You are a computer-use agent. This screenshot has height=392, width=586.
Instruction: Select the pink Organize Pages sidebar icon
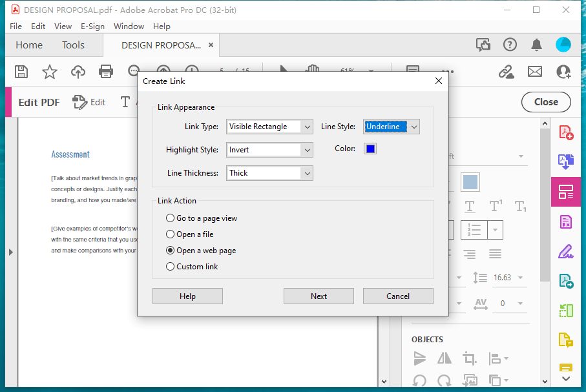(566, 192)
